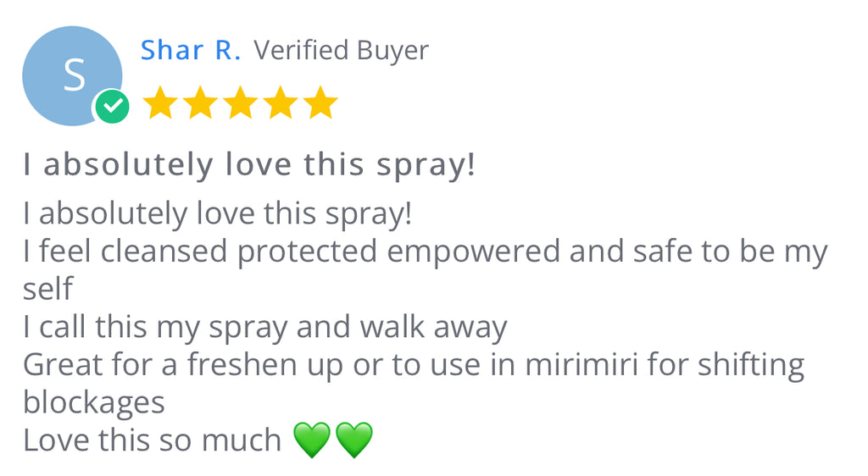Click the first green heart emoji
This screenshot has width=868, height=476.
click(x=312, y=440)
